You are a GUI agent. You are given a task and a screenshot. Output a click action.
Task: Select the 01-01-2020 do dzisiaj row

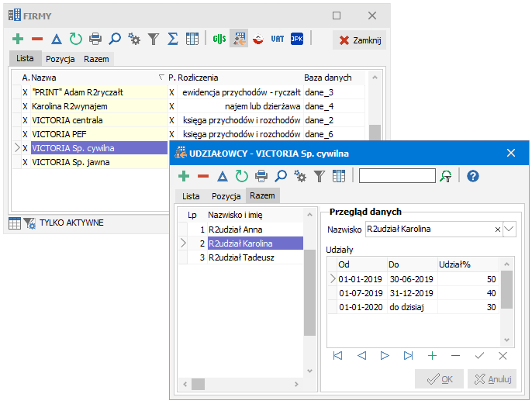coord(414,307)
